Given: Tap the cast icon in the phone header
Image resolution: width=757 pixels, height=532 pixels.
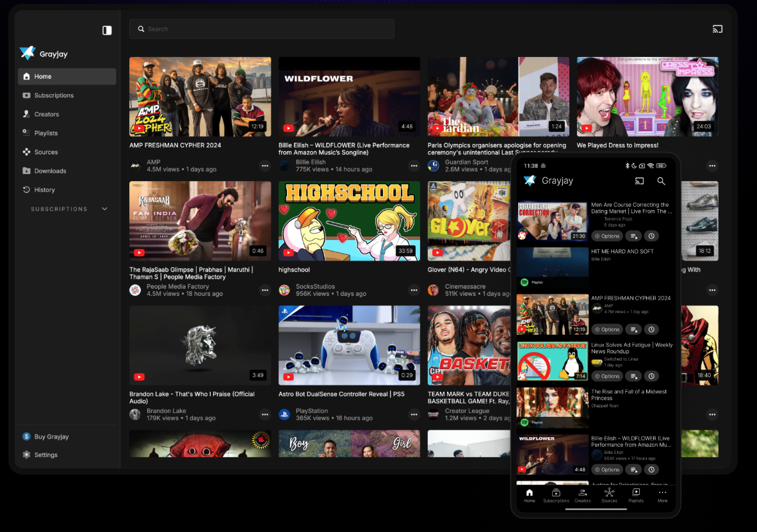Looking at the screenshot, I should pos(639,181).
